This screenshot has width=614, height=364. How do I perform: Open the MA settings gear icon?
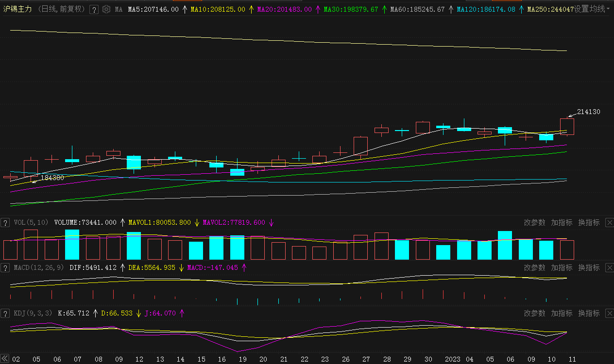tap(106, 9)
